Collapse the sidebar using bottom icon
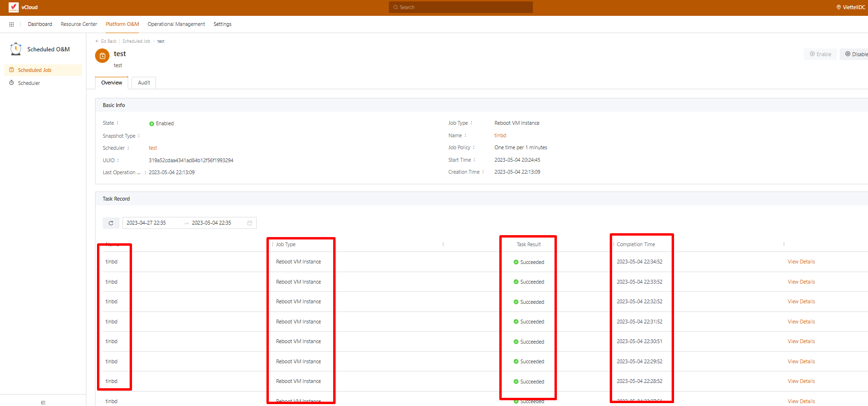Image resolution: width=868 pixels, height=406 pixels. click(43, 402)
